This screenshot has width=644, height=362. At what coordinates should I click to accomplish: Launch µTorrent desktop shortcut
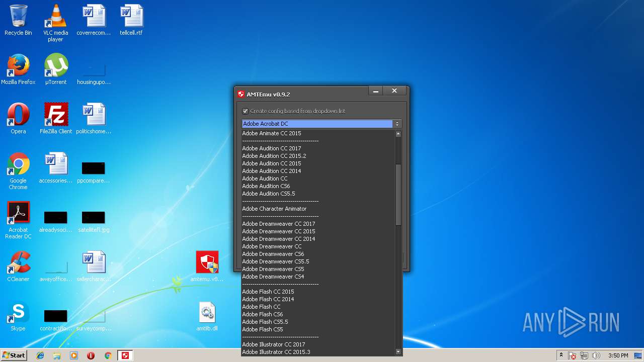point(55,70)
